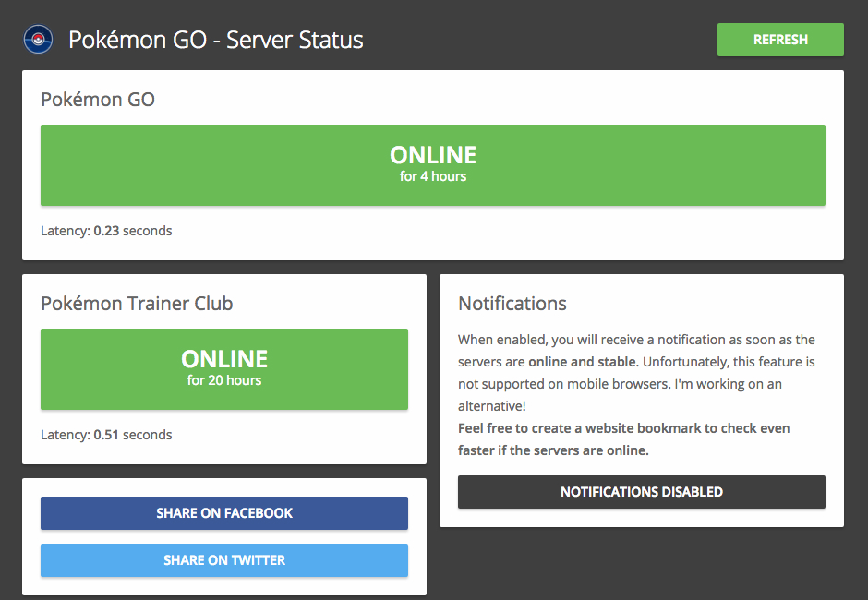This screenshot has height=600, width=868.
Task: Click the green REFRESH button
Action: [780, 40]
